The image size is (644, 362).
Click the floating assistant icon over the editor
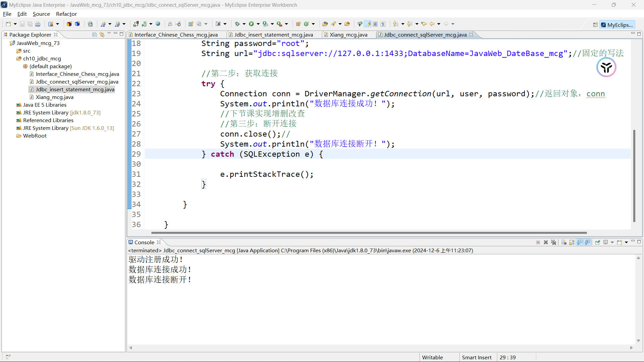click(x=606, y=67)
